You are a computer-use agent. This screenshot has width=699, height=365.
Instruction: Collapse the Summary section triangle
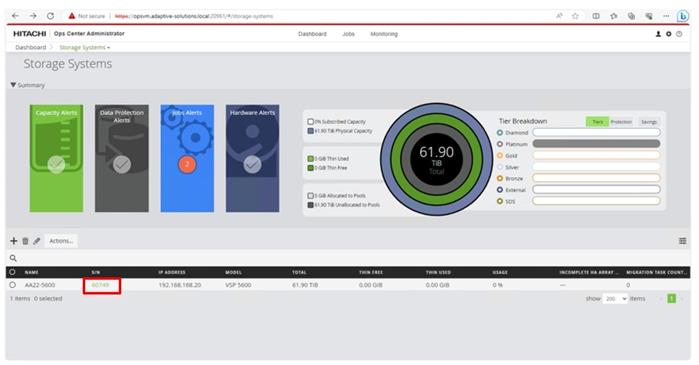13,85
